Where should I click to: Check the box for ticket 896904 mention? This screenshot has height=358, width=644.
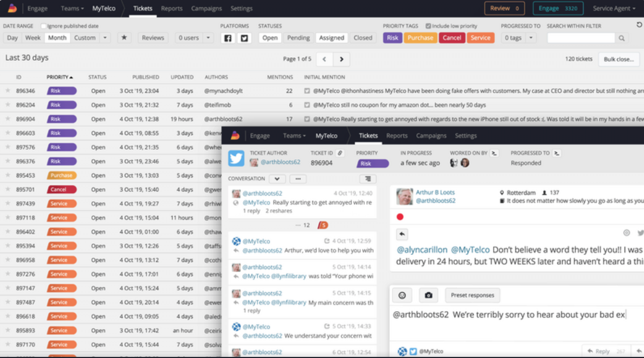click(x=307, y=119)
